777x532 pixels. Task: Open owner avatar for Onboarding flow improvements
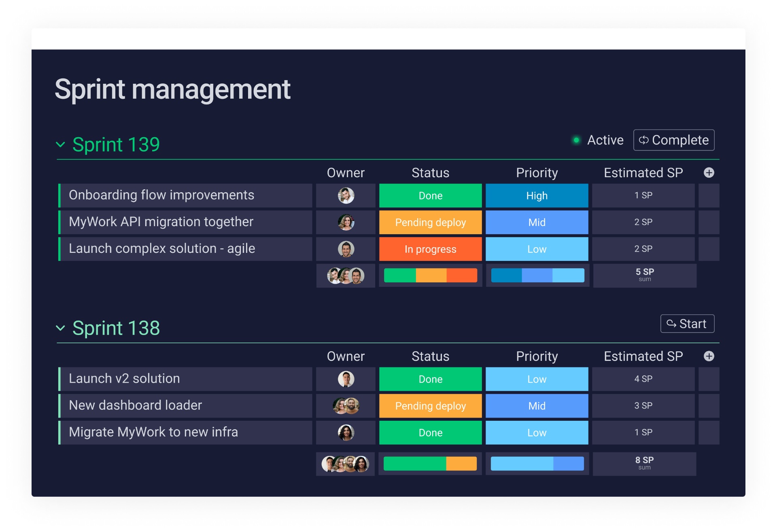tap(346, 195)
